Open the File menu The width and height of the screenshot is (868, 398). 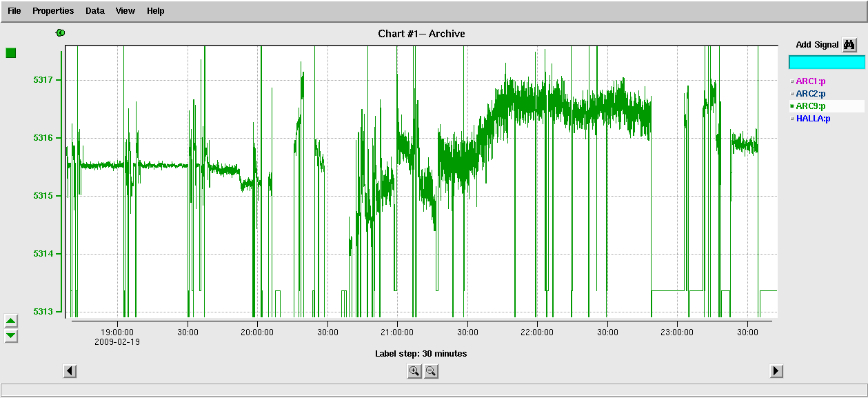coord(14,11)
